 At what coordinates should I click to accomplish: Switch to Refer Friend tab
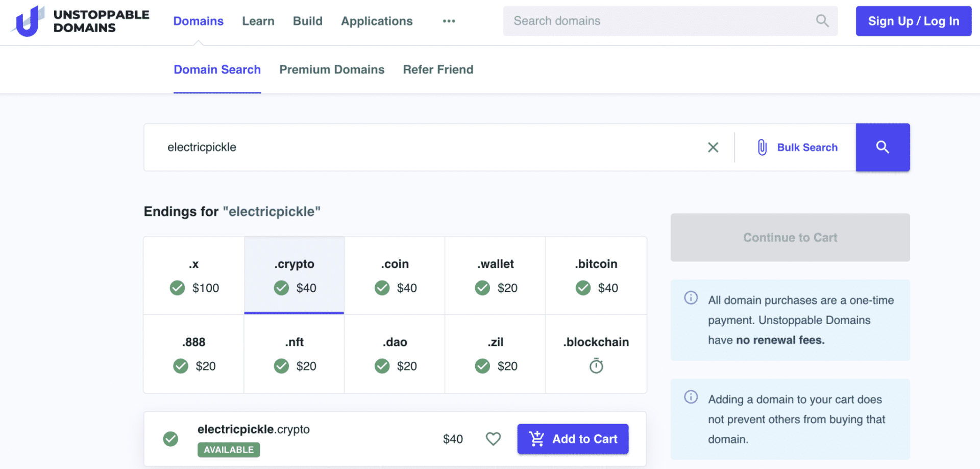(438, 69)
